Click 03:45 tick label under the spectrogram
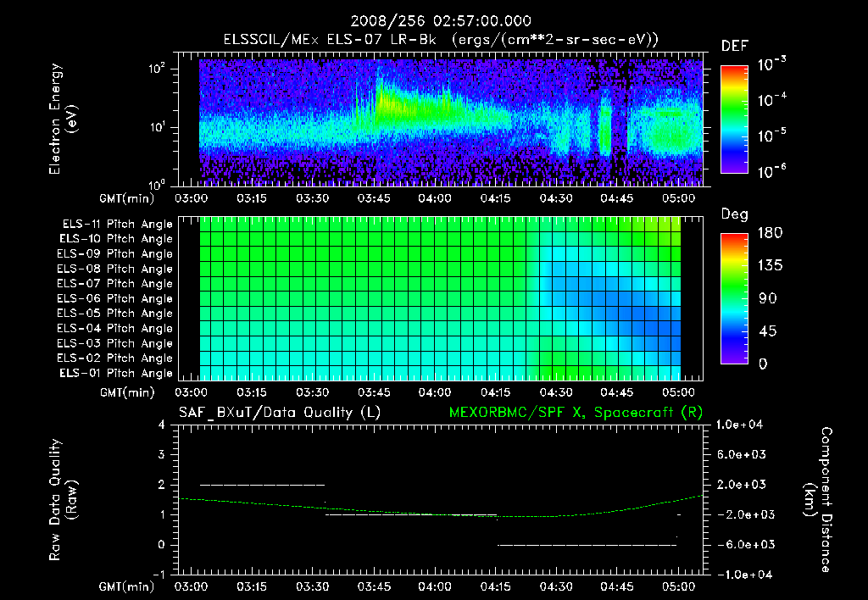This screenshot has width=868, height=600. (374, 198)
